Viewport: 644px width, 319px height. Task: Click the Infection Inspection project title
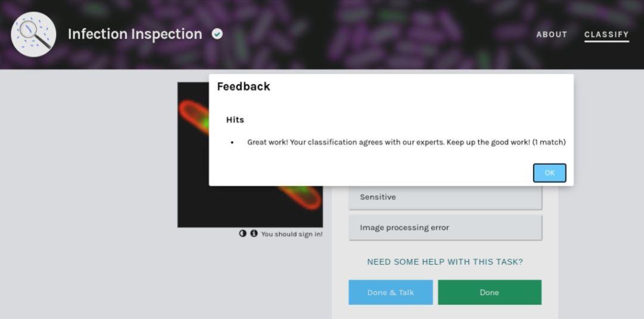135,34
